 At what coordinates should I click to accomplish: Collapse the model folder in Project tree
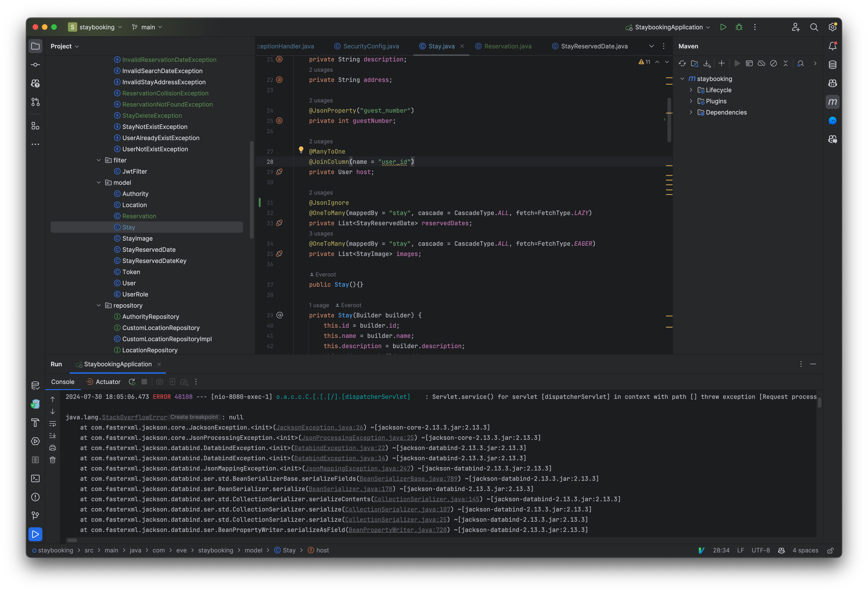coord(99,182)
